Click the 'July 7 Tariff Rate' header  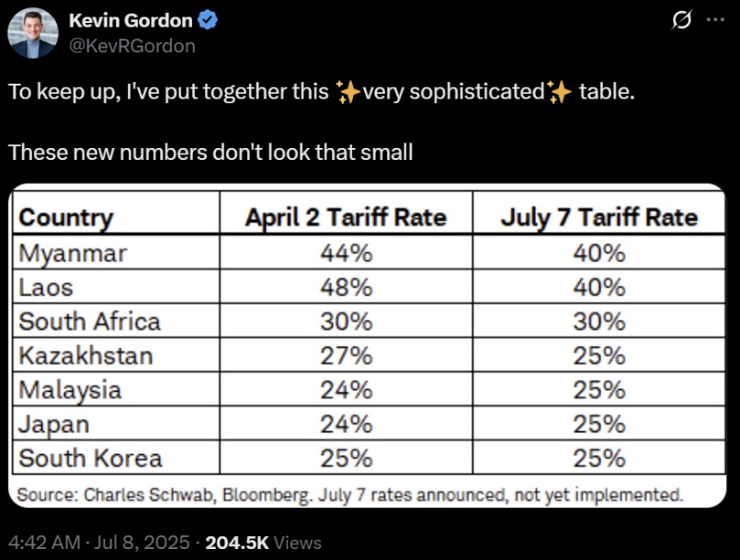pos(598,218)
